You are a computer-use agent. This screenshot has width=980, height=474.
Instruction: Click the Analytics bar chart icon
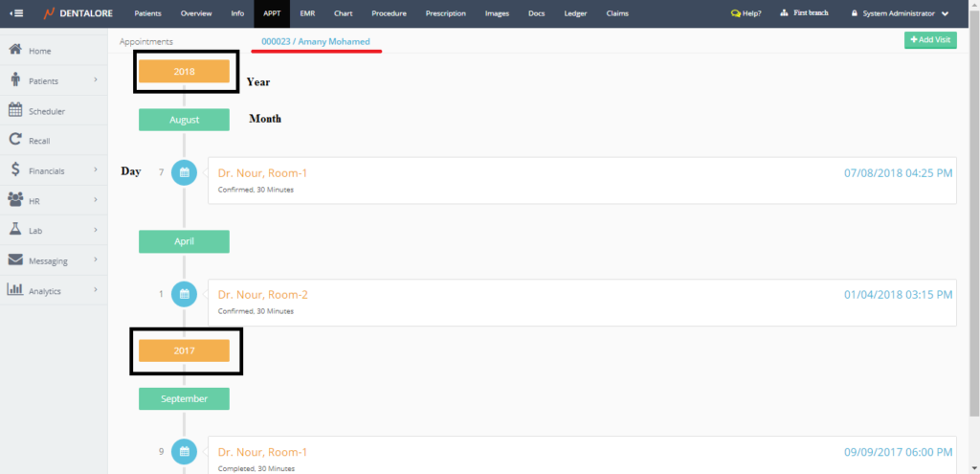coord(15,290)
